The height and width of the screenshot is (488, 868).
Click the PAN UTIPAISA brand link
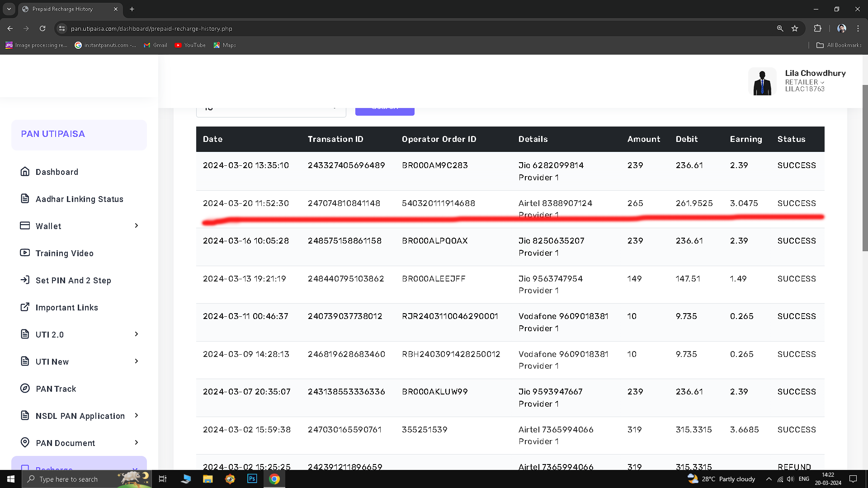click(53, 134)
